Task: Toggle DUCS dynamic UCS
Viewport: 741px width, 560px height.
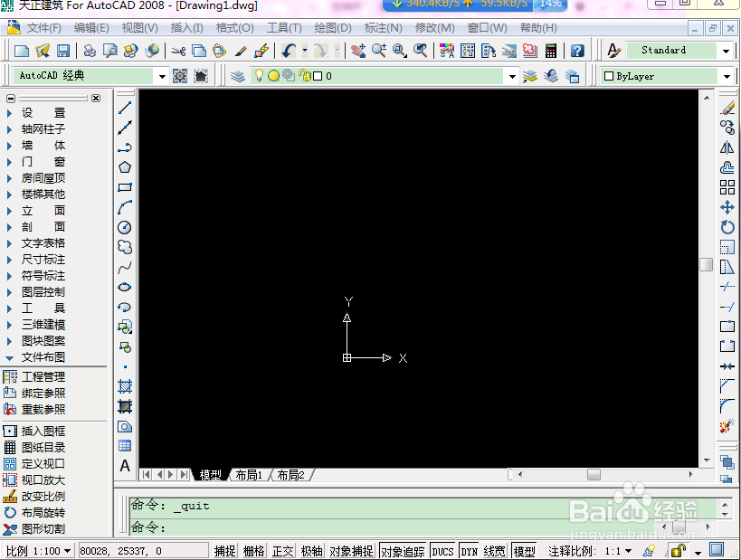Action: click(x=442, y=551)
